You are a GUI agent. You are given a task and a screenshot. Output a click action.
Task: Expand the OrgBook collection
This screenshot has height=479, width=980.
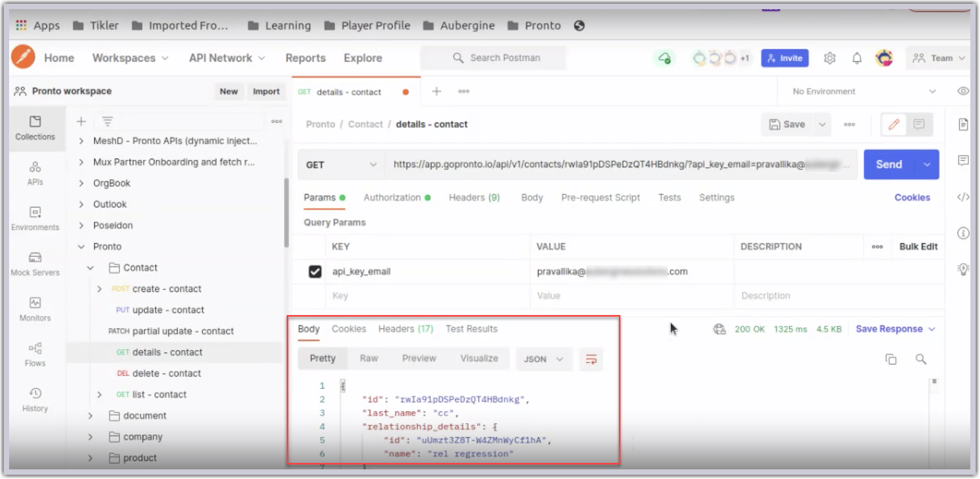(x=81, y=183)
